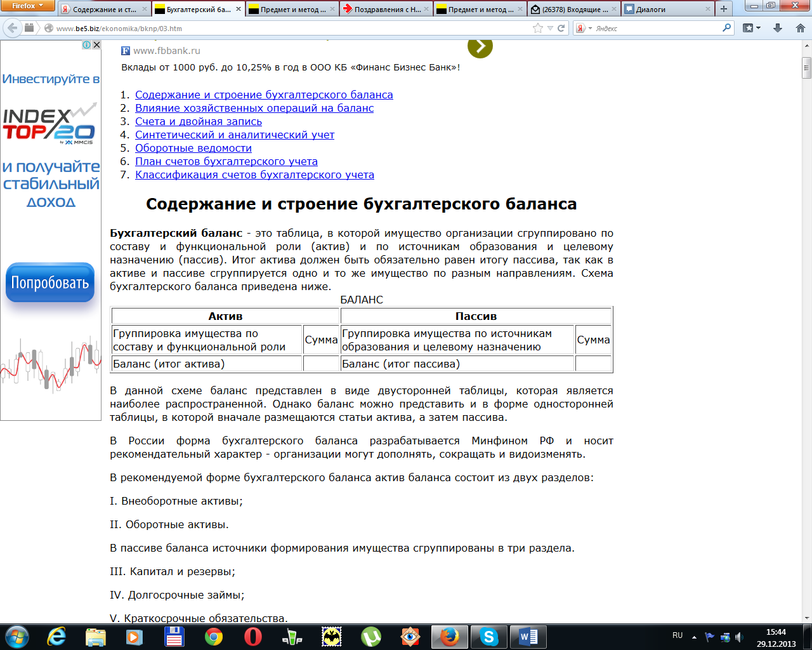Click the site identity icon by the URL

pyautogui.click(x=48, y=29)
